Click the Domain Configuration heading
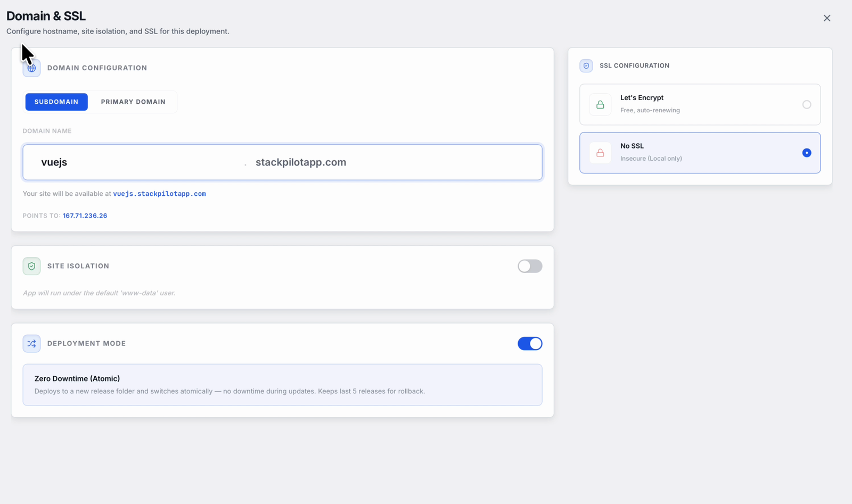The width and height of the screenshot is (852, 504). click(97, 68)
